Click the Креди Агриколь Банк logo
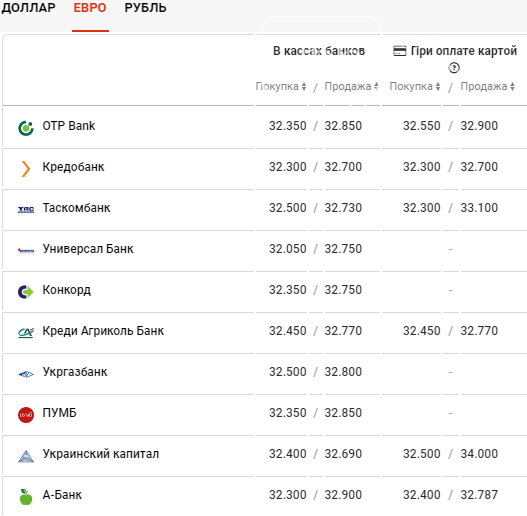Image resolution: width=527 pixels, height=516 pixels. (x=26, y=332)
